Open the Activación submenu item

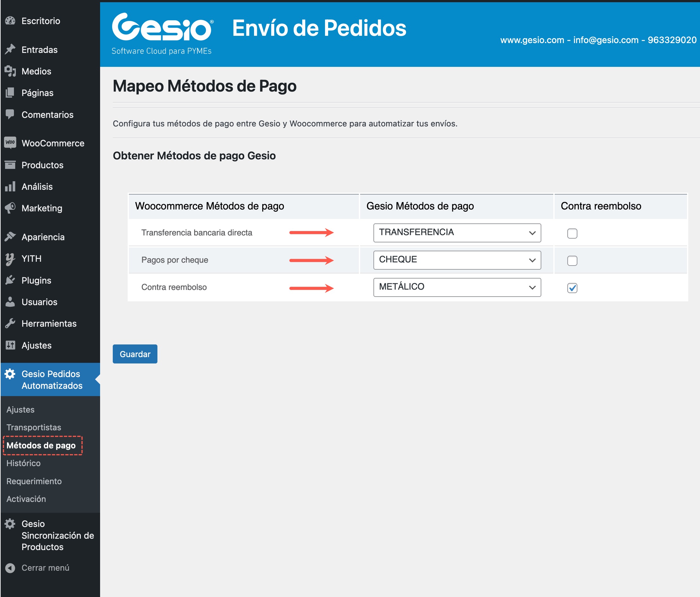click(26, 499)
